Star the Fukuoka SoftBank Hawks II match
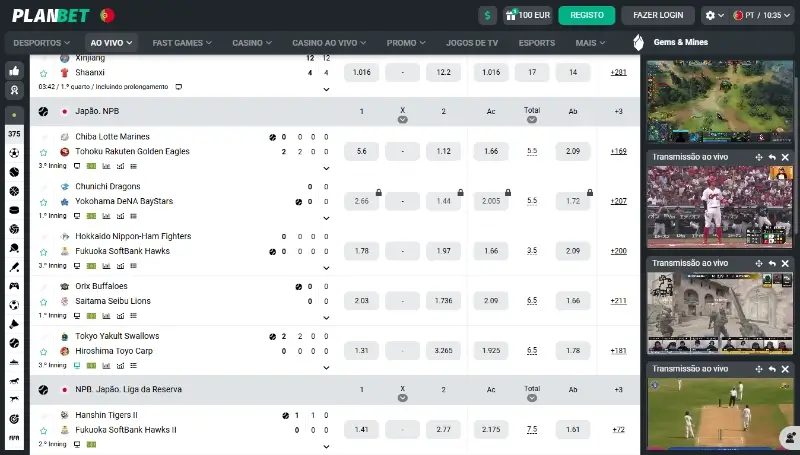Viewport: 800px width, 455px height. (43, 430)
